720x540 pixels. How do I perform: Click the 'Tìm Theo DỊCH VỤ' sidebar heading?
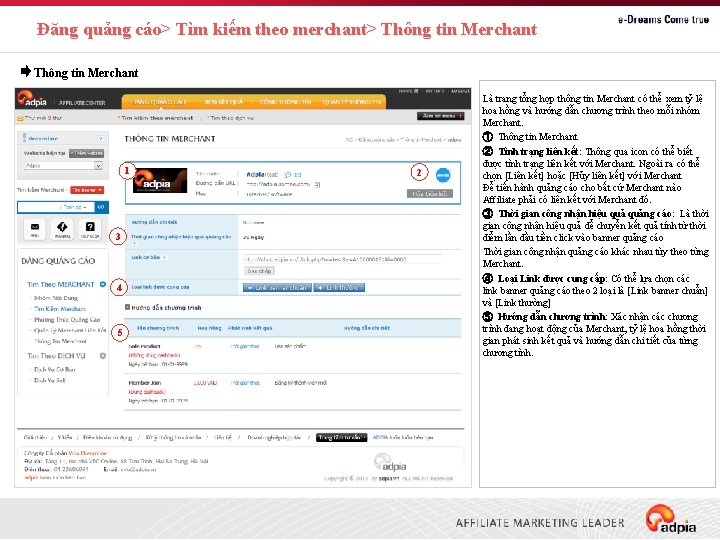pos(56,356)
